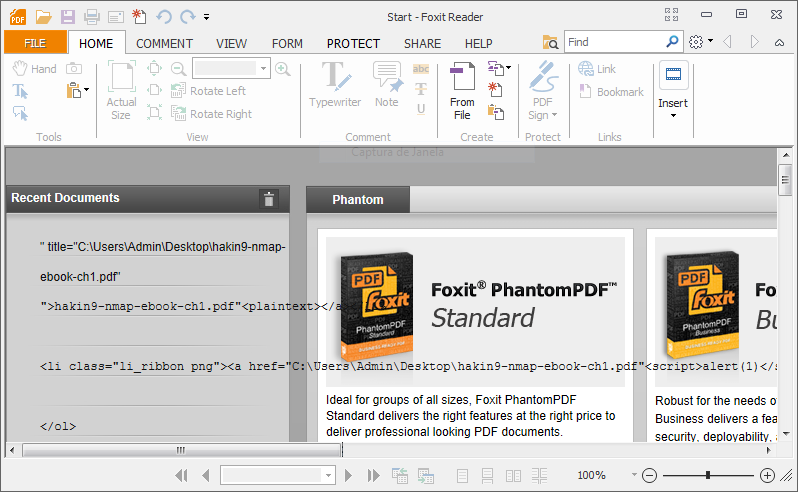Select the Strikeout text tool
Screen dimensions: 798x492
coord(421,90)
